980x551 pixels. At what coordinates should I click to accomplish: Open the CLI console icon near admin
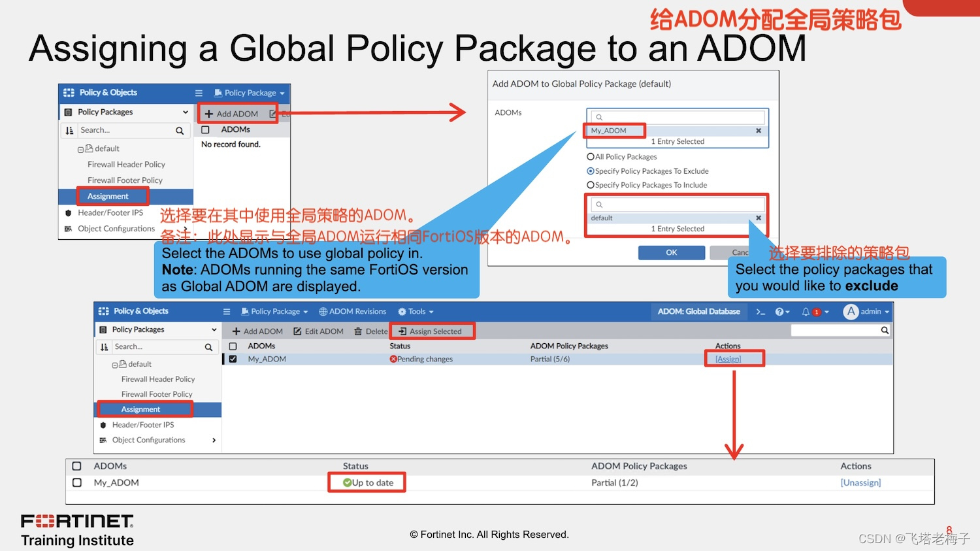pyautogui.click(x=760, y=312)
